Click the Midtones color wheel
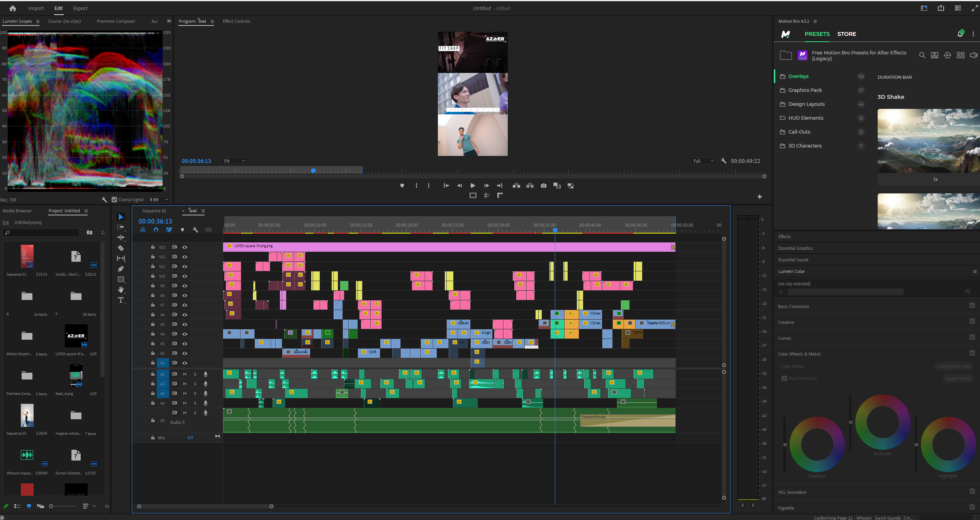This screenshot has width=980, height=520. (882, 422)
